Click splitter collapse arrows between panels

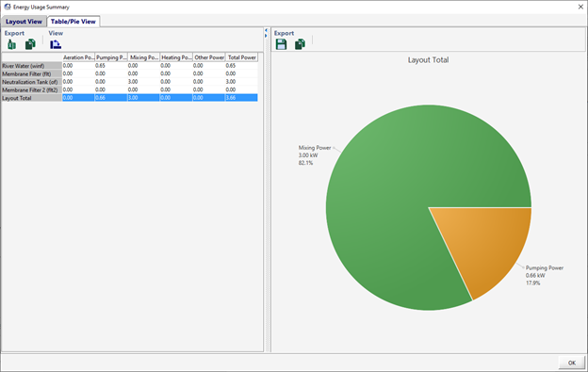(x=266, y=33)
